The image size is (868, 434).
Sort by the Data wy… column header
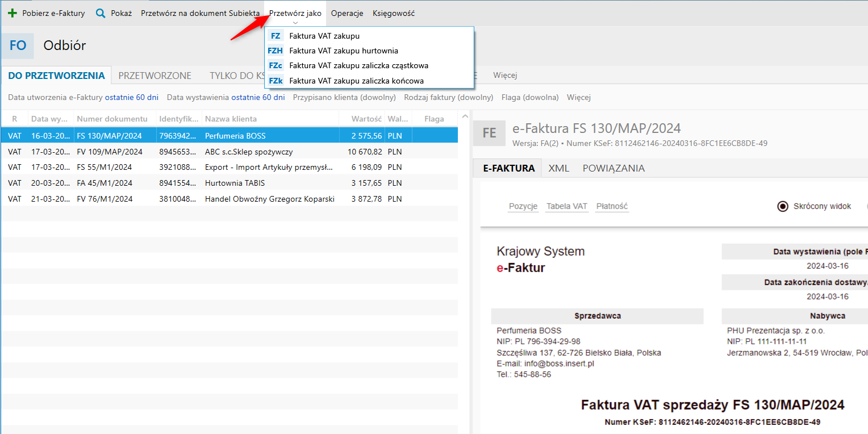coord(51,119)
